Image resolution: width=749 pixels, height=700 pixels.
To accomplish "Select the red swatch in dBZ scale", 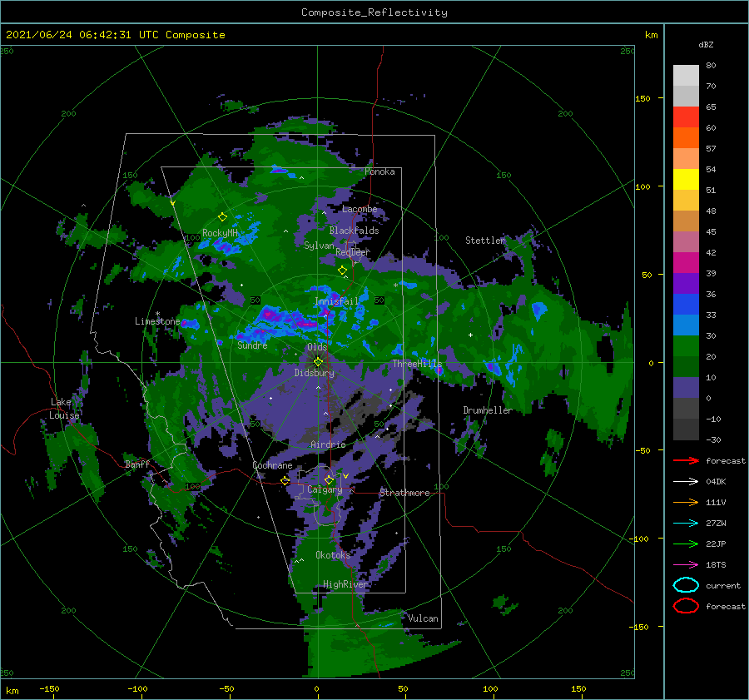I will 686,117.
